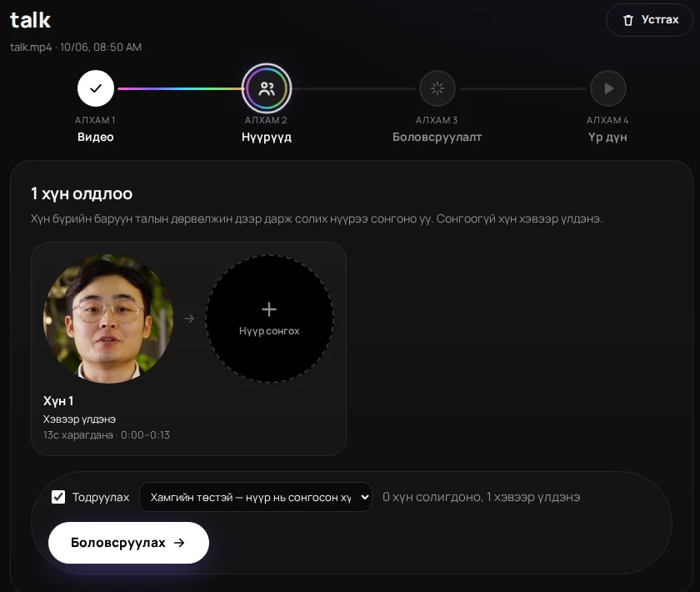Click the "0 хүн солигдоно, 1 хэвээр үлдэнэ" summary
Viewport: 700px width, 592px height.
coord(482,497)
